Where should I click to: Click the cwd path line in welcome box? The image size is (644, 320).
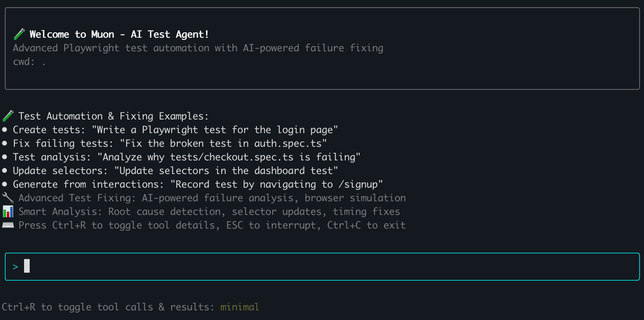click(x=29, y=61)
